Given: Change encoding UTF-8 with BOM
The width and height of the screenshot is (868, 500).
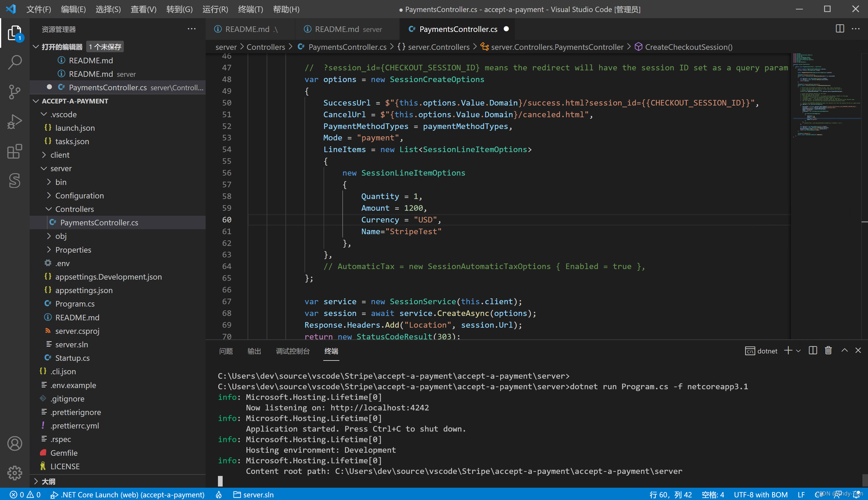Looking at the screenshot, I should (761, 494).
